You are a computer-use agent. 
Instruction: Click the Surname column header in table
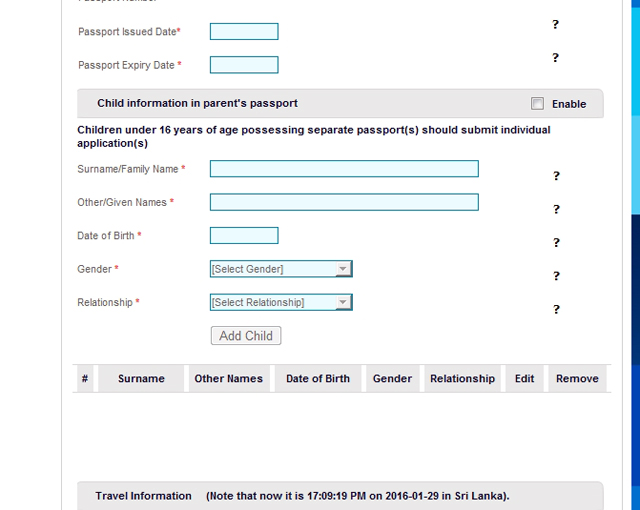tap(141, 379)
